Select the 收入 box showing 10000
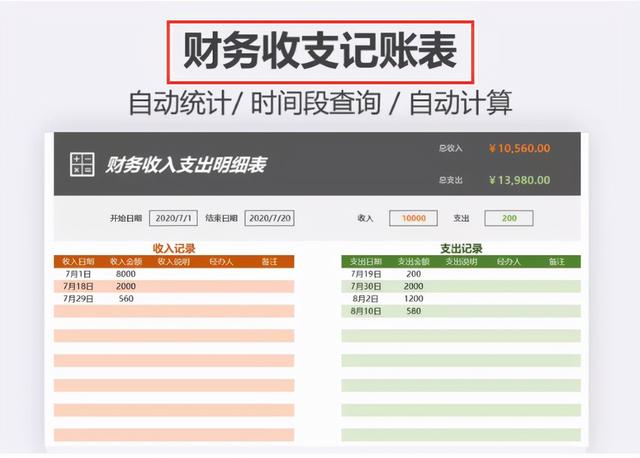Screen dimensions: 640x458 (413, 218)
